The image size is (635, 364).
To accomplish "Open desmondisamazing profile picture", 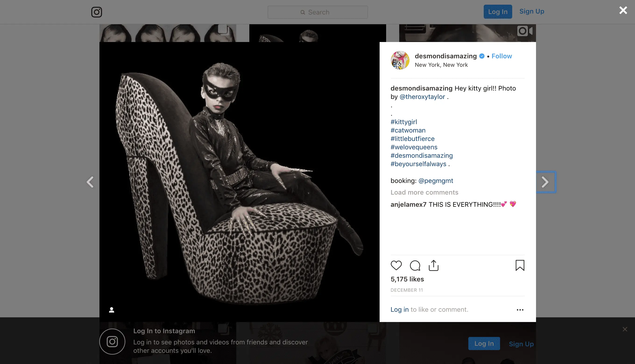I will tap(400, 60).
